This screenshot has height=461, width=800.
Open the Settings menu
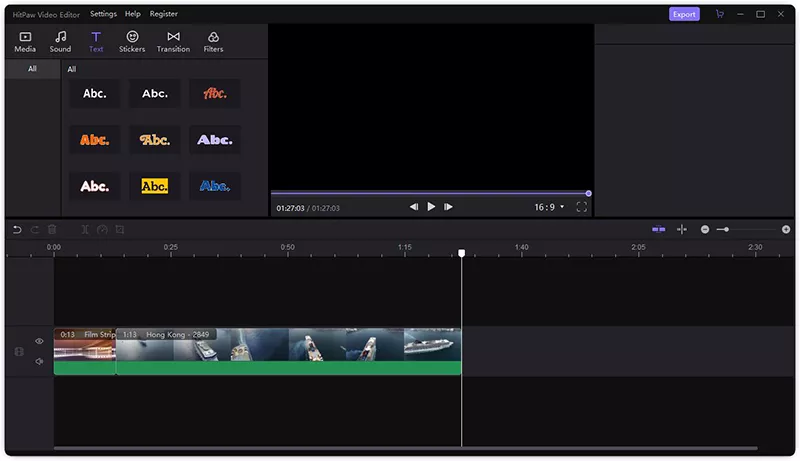[103, 14]
